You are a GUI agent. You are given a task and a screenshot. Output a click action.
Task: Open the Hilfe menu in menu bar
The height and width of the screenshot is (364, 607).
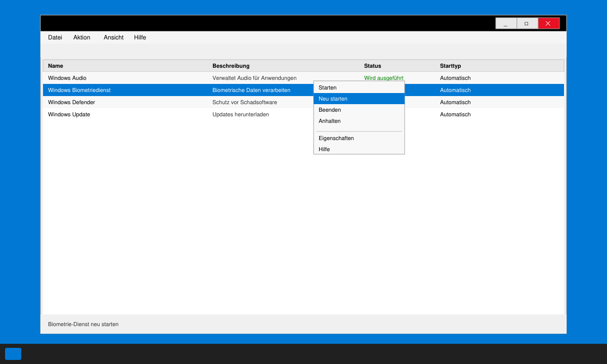pyautogui.click(x=140, y=37)
